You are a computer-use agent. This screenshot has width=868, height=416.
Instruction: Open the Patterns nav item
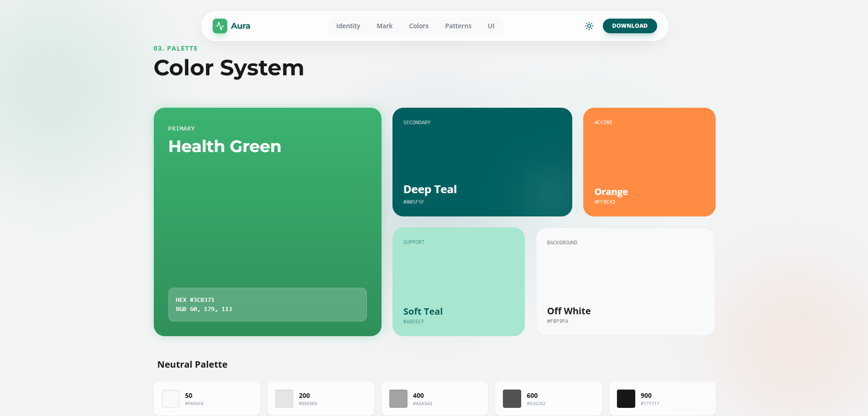coord(458,26)
